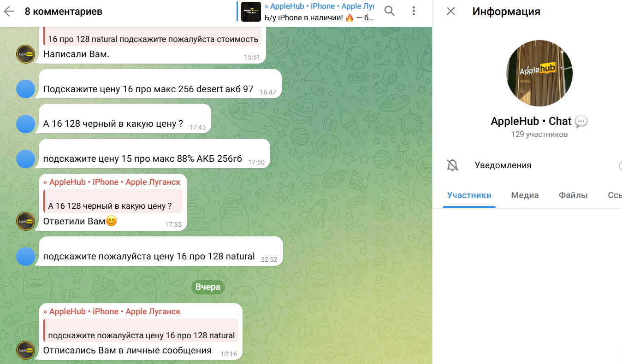Click the 15:51 timestamp
This screenshot has height=364, width=622.
pos(252,58)
